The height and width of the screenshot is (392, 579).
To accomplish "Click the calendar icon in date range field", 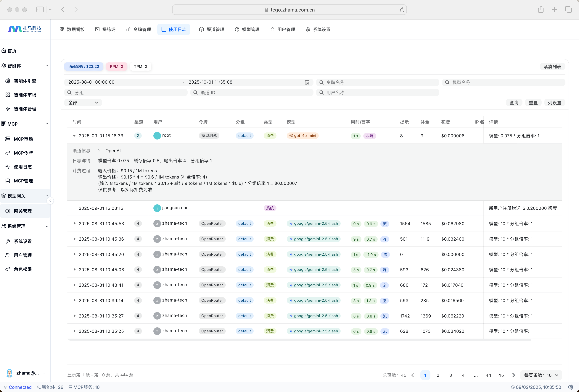I will click(x=307, y=82).
